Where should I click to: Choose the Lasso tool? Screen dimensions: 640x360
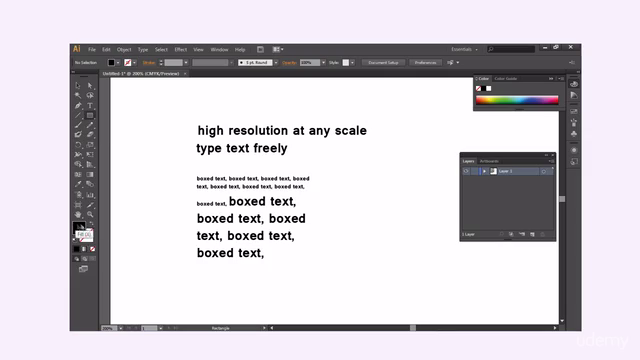(90, 95)
